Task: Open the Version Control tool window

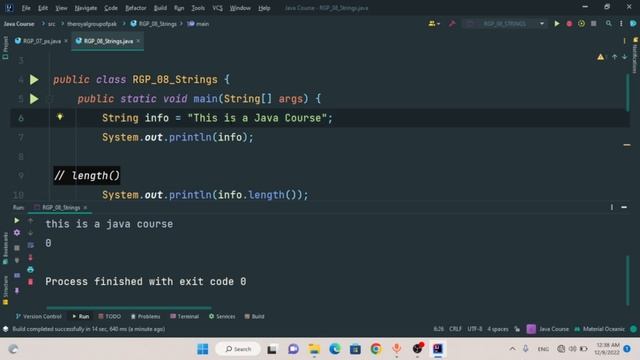Action: 39,316
